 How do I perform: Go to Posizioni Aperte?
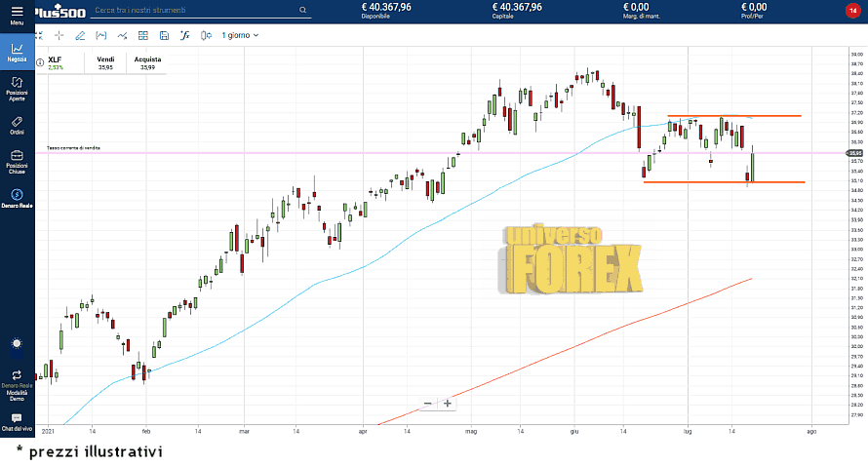[x=17, y=90]
